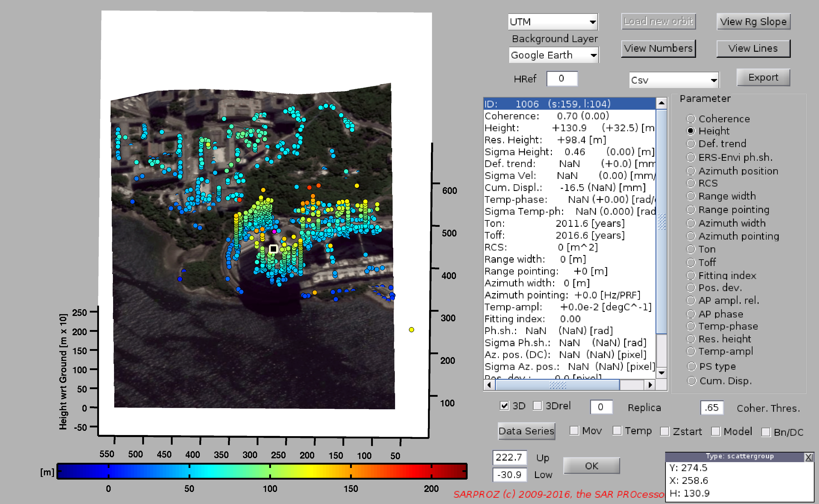
Task: Click the magenta scatter point on the map
Action: 274,231
